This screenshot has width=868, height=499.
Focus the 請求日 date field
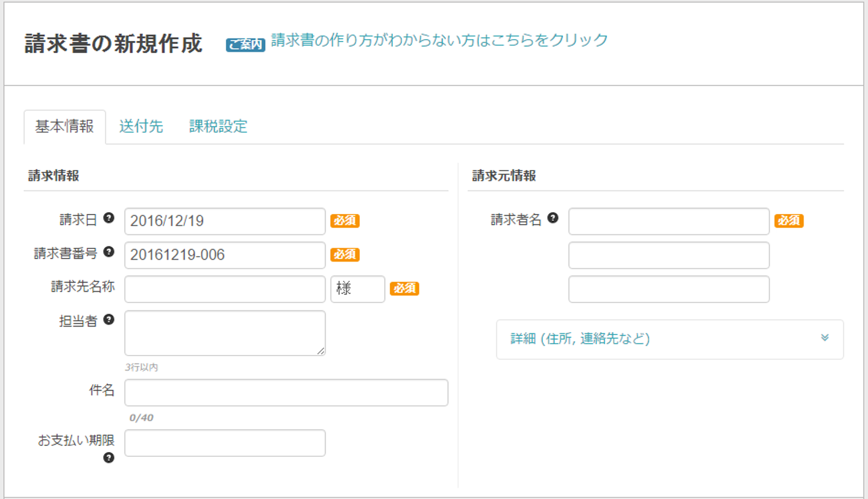coord(225,221)
